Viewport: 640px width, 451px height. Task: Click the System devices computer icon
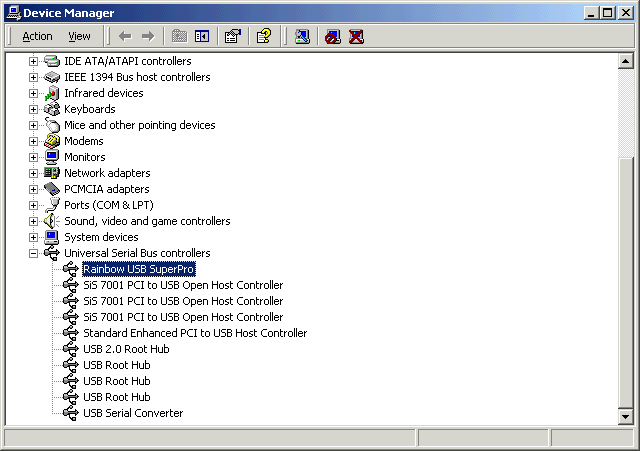(52, 237)
